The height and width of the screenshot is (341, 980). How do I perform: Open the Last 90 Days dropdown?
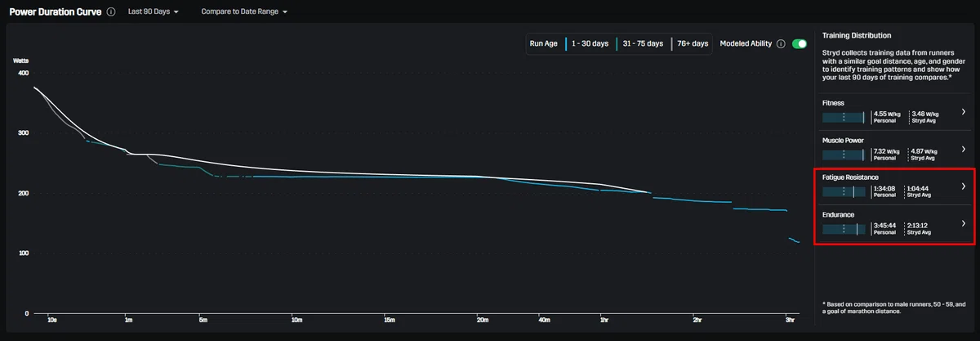[x=153, y=12]
